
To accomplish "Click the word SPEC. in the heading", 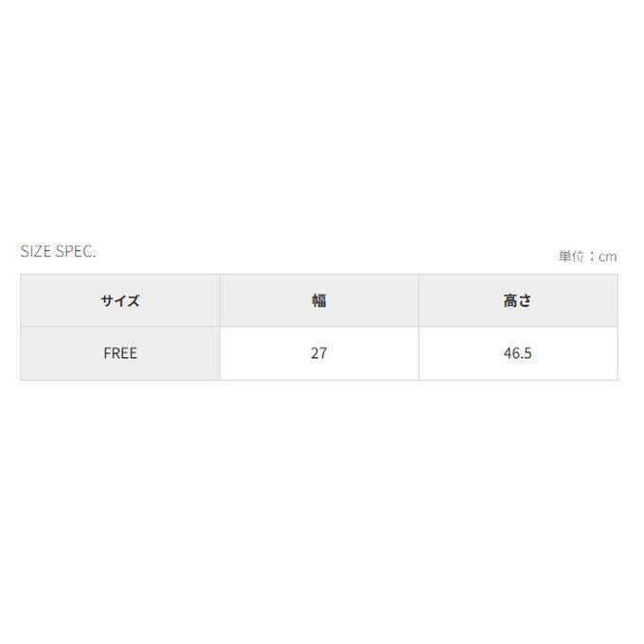I will tap(76, 251).
